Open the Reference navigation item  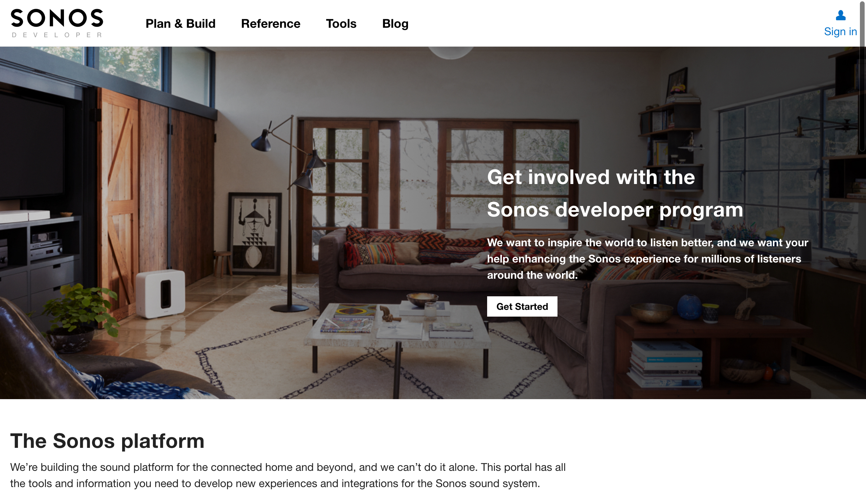pos(270,24)
